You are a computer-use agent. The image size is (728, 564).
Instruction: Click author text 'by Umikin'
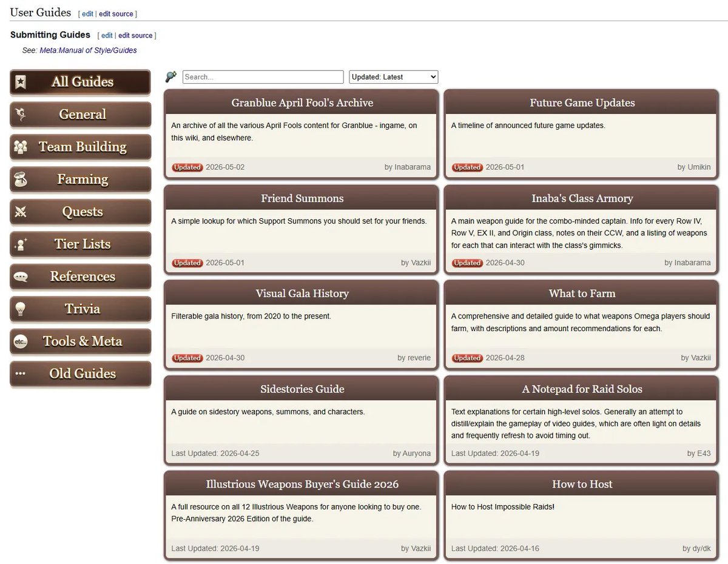coord(694,167)
